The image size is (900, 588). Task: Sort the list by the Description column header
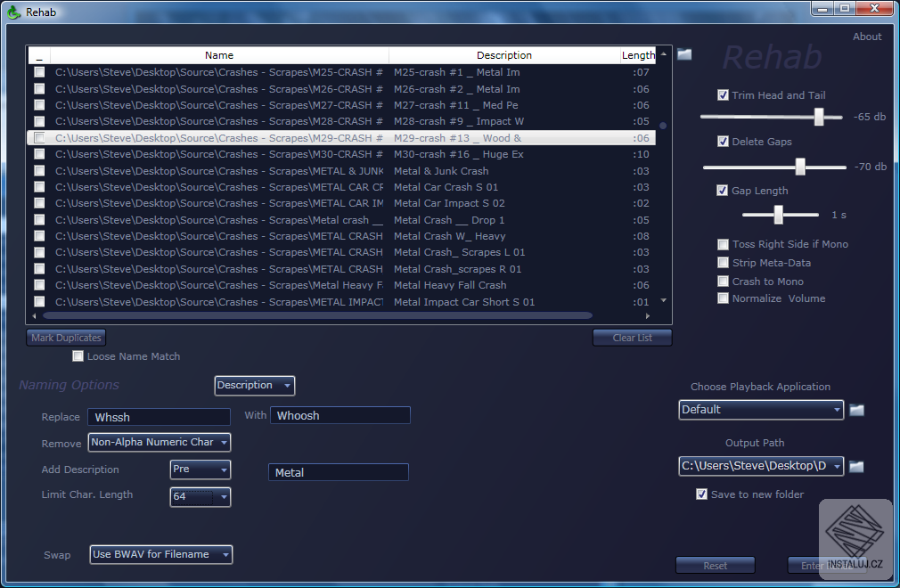(504, 55)
